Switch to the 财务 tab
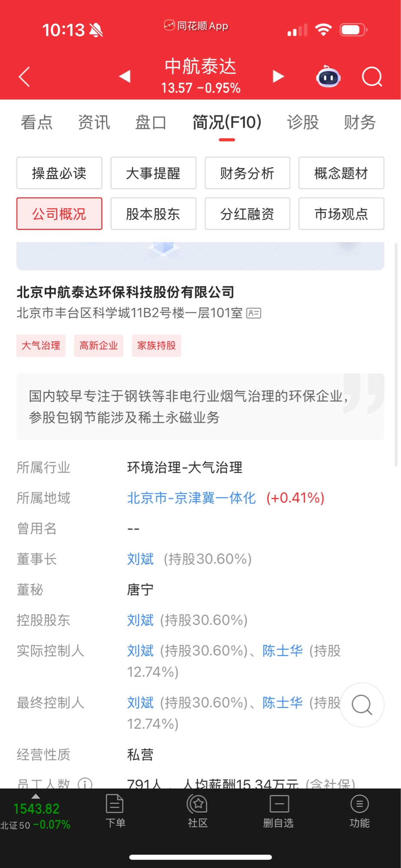Viewport: 401px width, 868px height. tap(359, 122)
